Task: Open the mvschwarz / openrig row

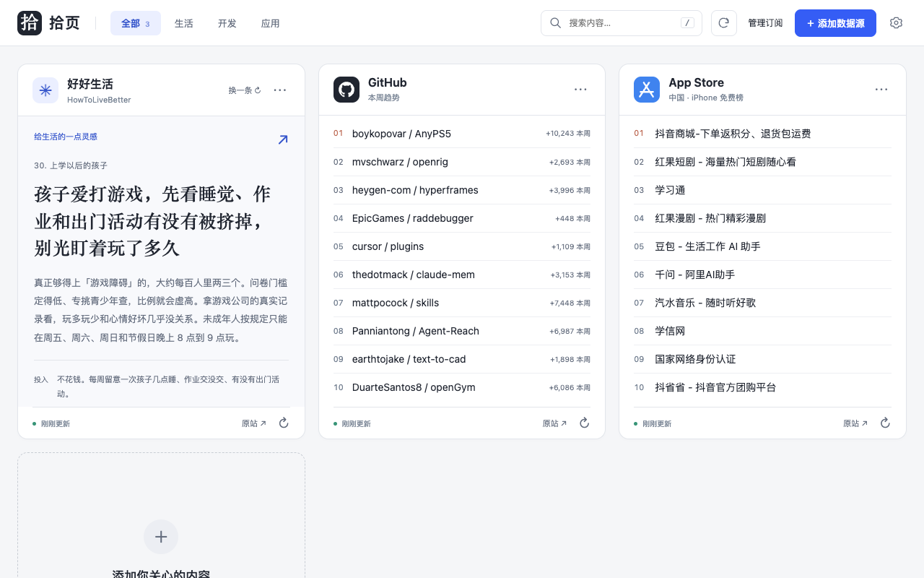Action: (462, 162)
